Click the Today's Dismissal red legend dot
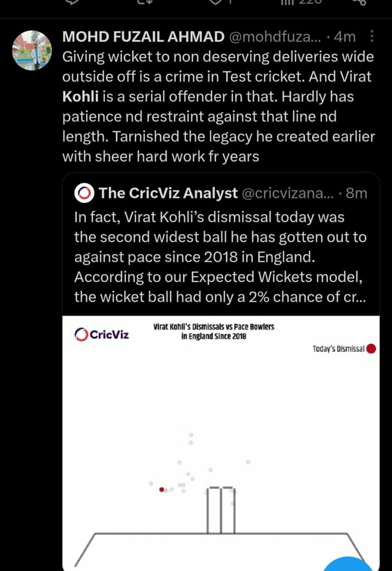The height and width of the screenshot is (571, 392). [x=371, y=349]
